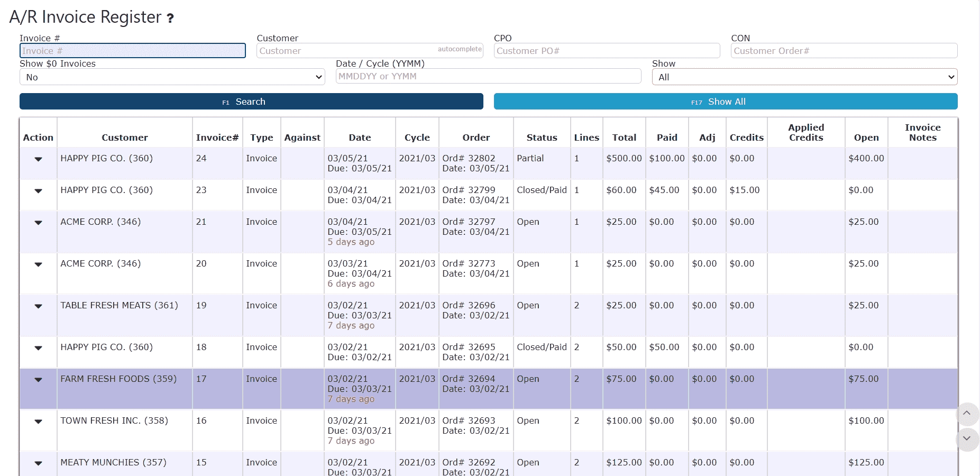The image size is (980, 476).
Task: Click '6 days ago' overdue text
Action: pos(351,283)
